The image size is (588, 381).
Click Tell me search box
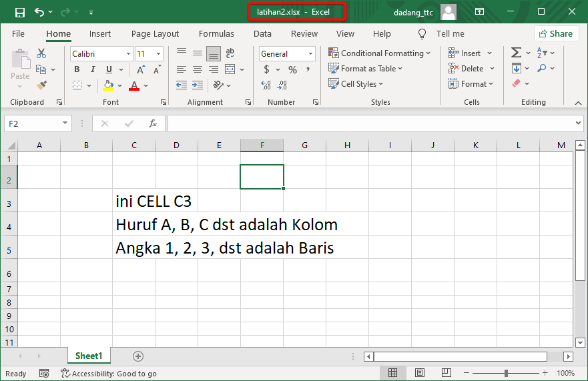pos(450,34)
